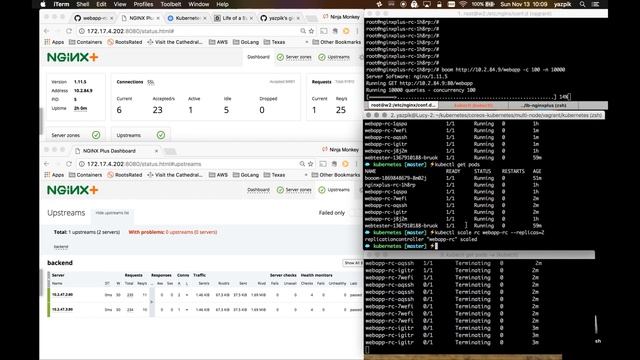Bookmark the page with star in top browser
640x360 pixels.
tap(311, 31)
